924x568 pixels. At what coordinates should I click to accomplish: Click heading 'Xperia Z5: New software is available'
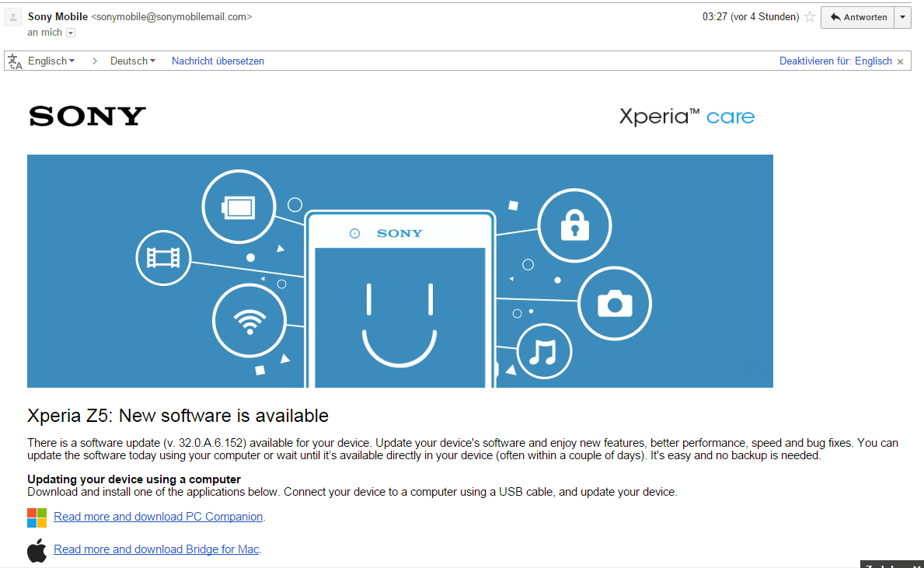click(x=178, y=416)
